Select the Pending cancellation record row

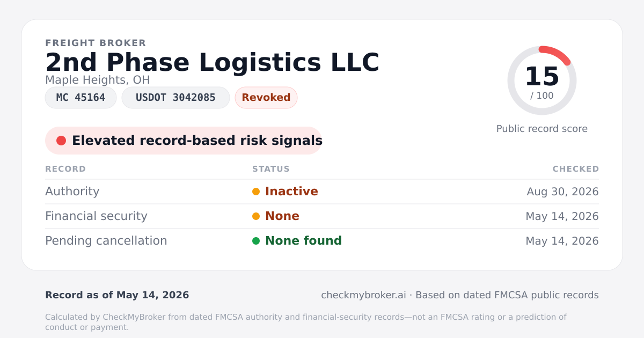(322, 241)
